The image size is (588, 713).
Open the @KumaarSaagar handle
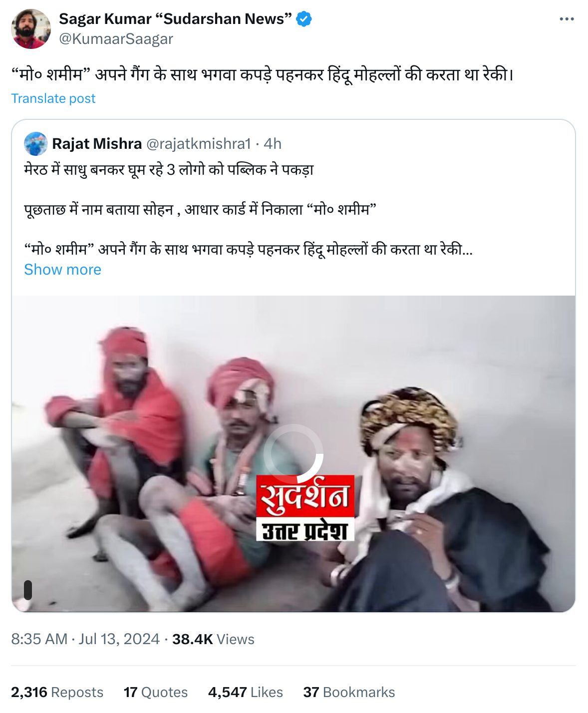pos(116,39)
